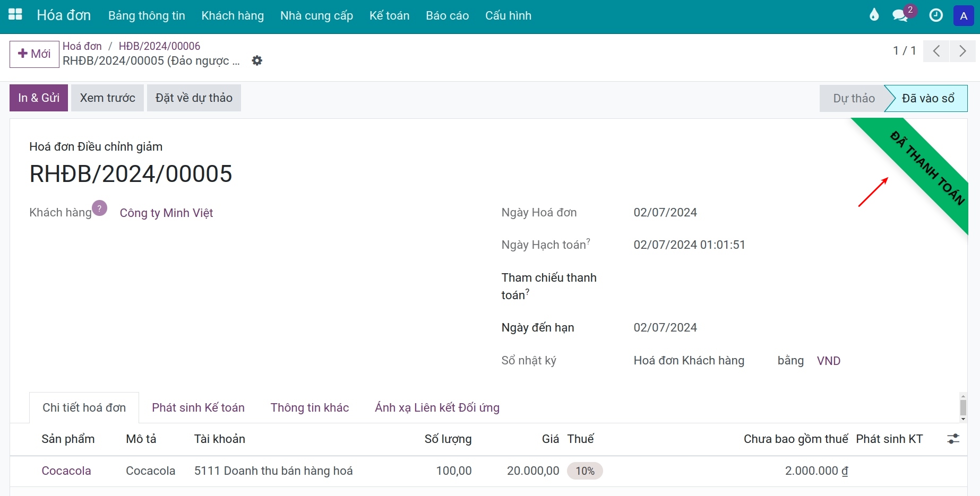Click the Số lượng column header
Screen dimensions: 980x496
click(448, 439)
